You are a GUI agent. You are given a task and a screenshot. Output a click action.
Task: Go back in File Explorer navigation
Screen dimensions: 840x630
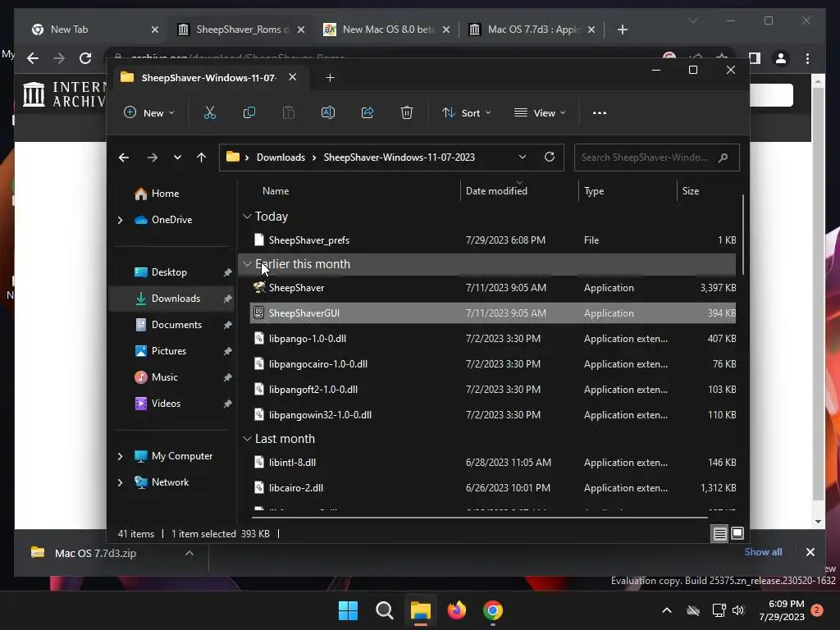(x=124, y=157)
